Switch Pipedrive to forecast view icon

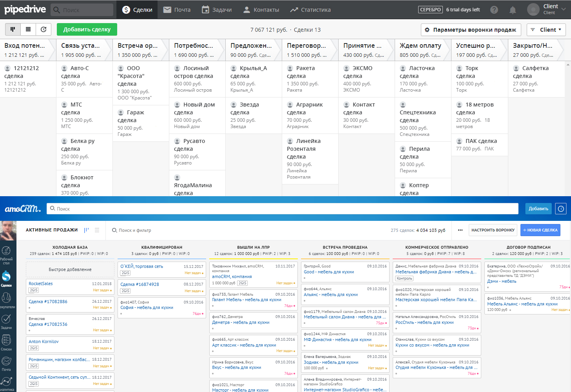[x=44, y=29]
